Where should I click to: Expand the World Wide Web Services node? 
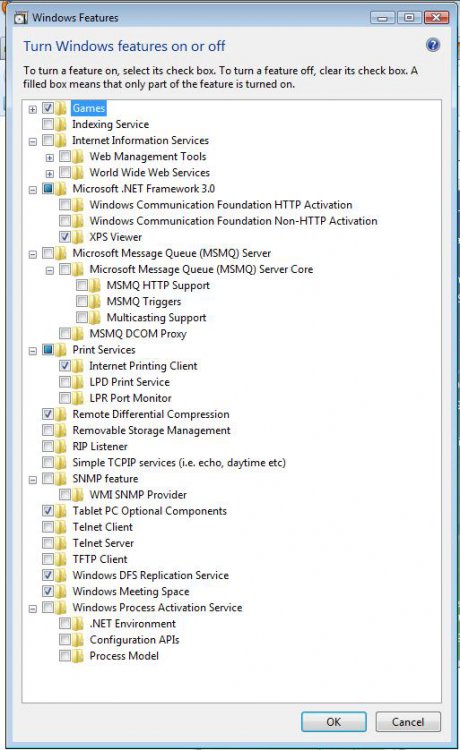coord(50,174)
